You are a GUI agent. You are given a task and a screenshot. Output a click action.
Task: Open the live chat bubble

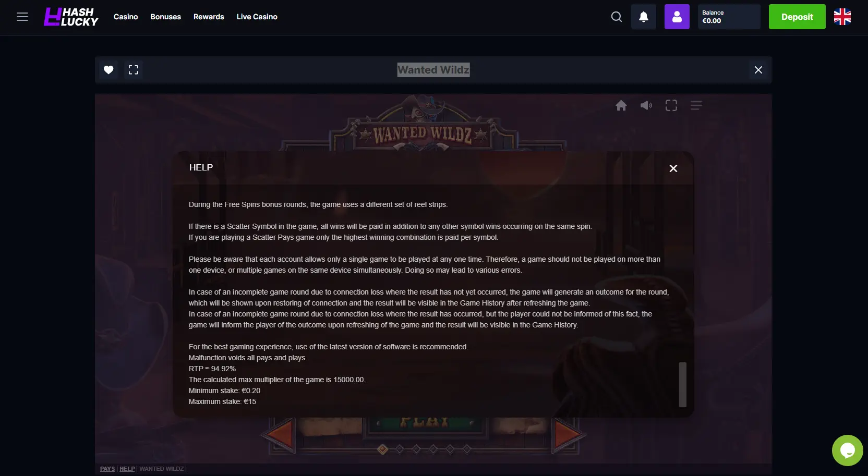coord(848,450)
